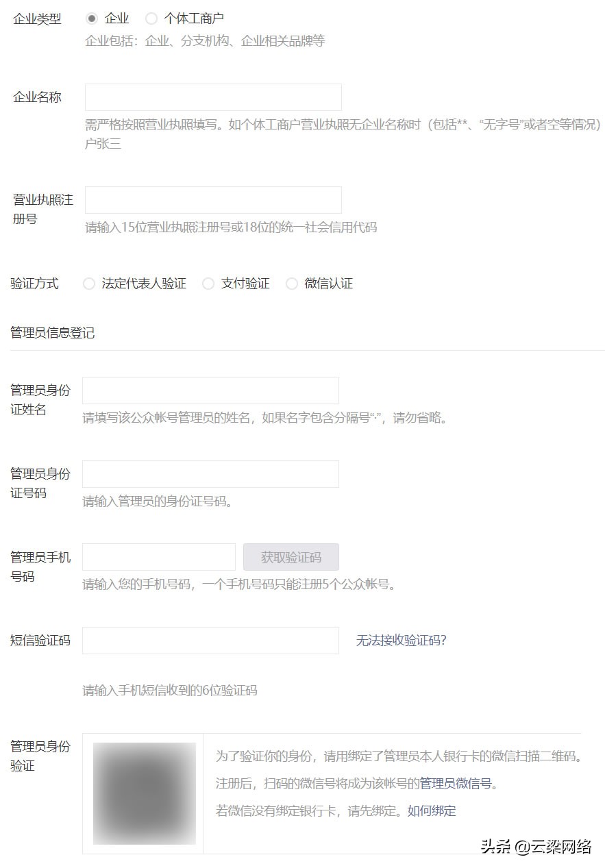605x868 pixels.
Task: Select the 个体工商户 radio button
Action: pos(151,18)
